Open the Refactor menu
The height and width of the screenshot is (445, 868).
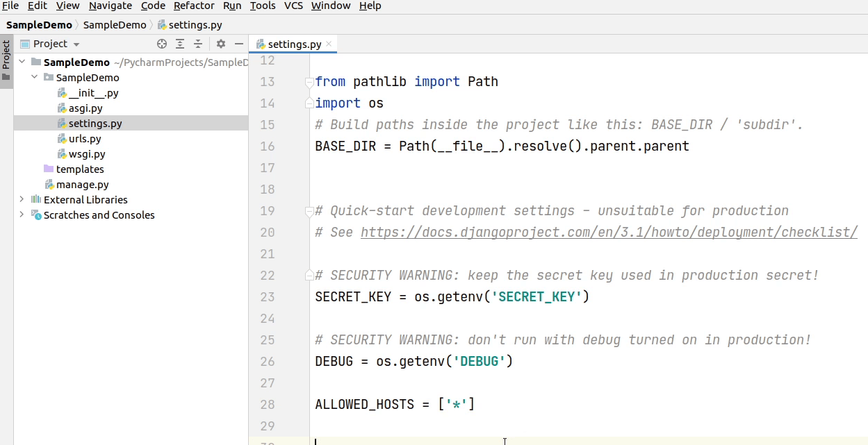[x=194, y=6]
